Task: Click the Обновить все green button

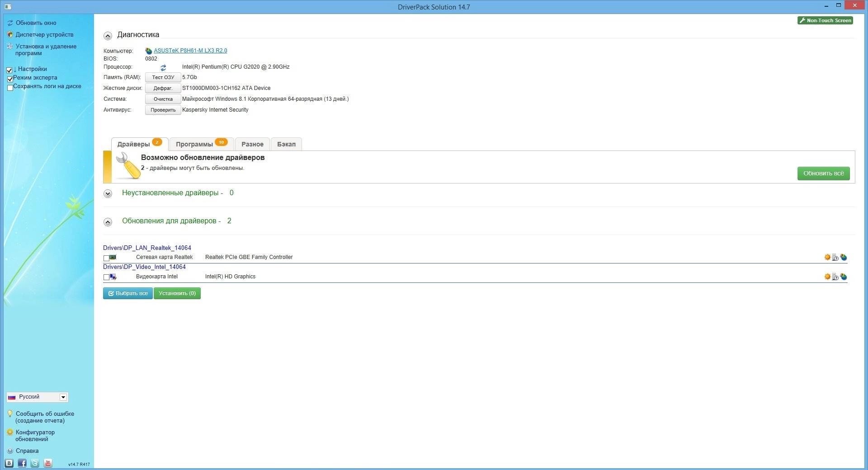Action: click(823, 173)
